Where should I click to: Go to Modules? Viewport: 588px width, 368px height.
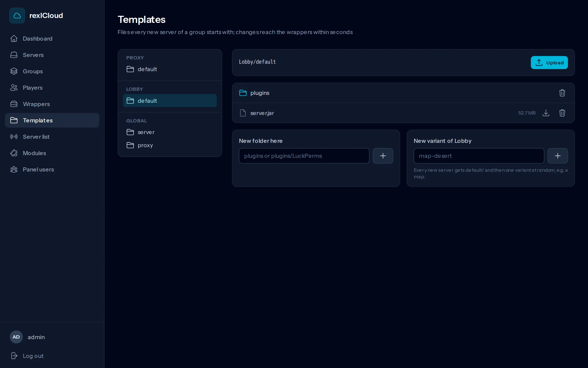(x=52, y=153)
